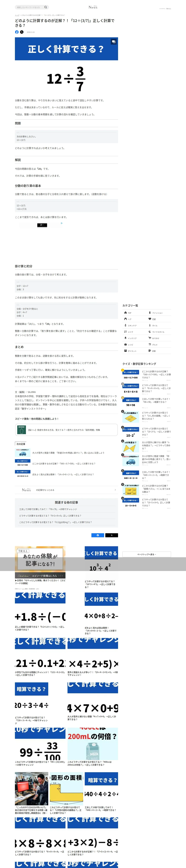Share on Facebook via icon under title
The height and width of the screenshot is (868, 186).
point(17,32)
